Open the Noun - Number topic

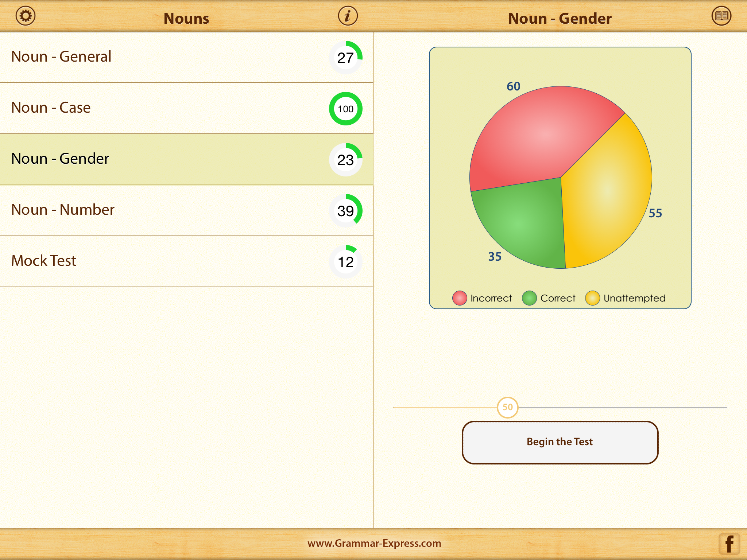point(63,210)
